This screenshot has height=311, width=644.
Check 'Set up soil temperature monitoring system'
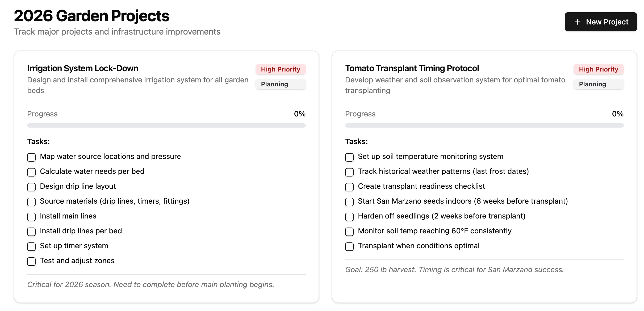pos(349,157)
